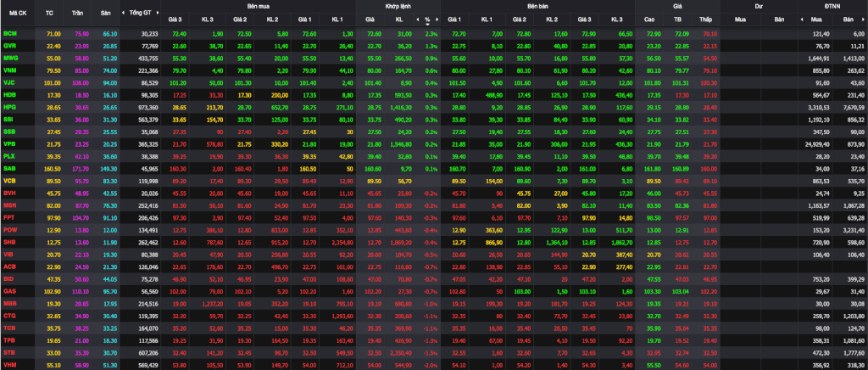Sort by the Tổng GT column header
868x370 pixels.
point(140,12)
